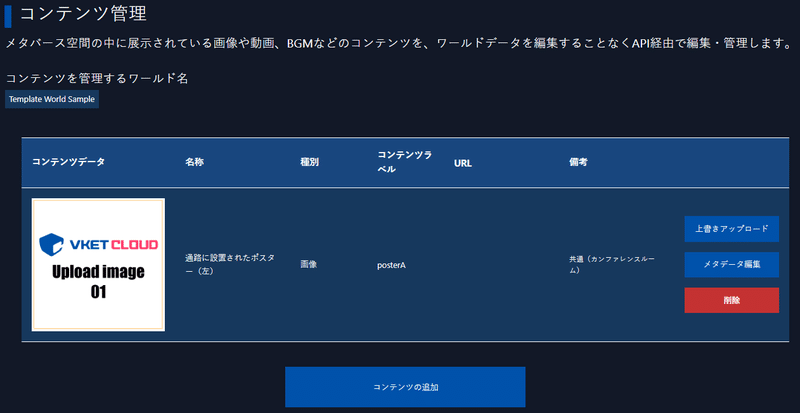Click the コンテンツデータ column header
800x413 pixels.
point(68,162)
